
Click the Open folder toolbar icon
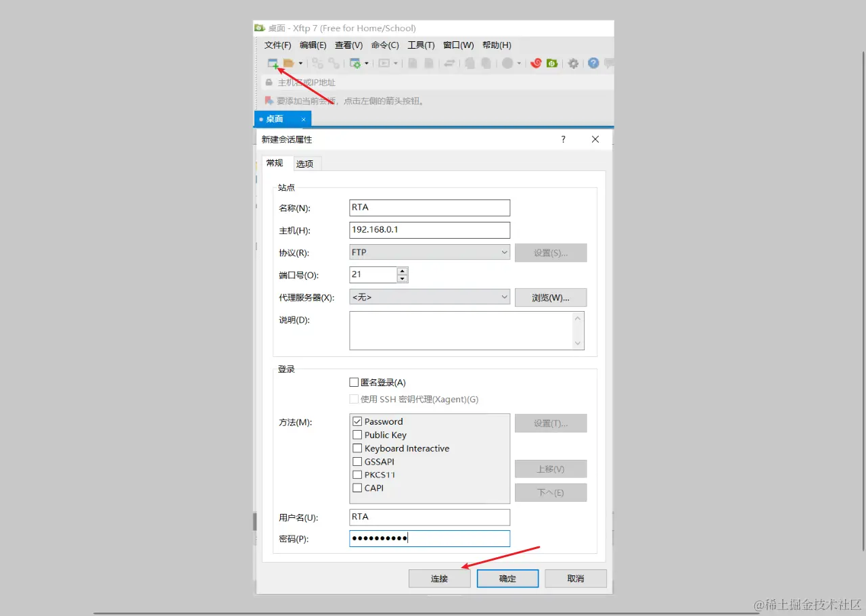click(289, 64)
